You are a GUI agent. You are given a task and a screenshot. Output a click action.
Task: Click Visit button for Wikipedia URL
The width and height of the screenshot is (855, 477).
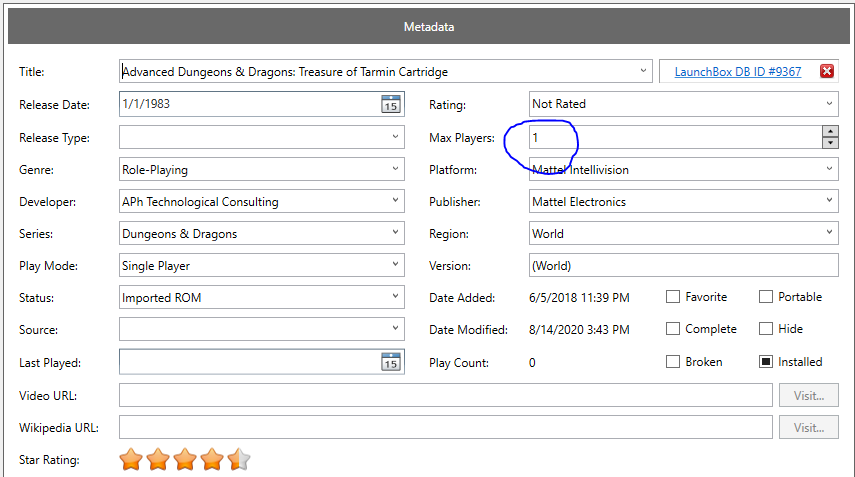pos(809,427)
